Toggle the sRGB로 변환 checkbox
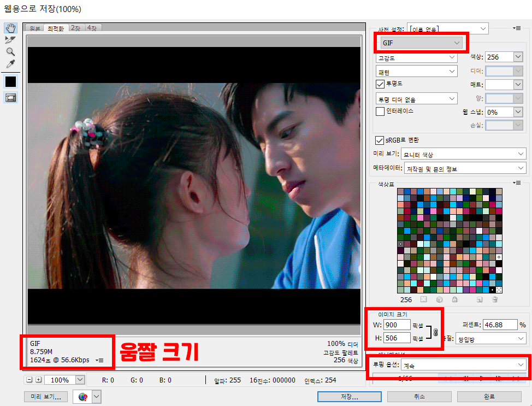Screen dimensions: 532x406 click(x=379, y=140)
